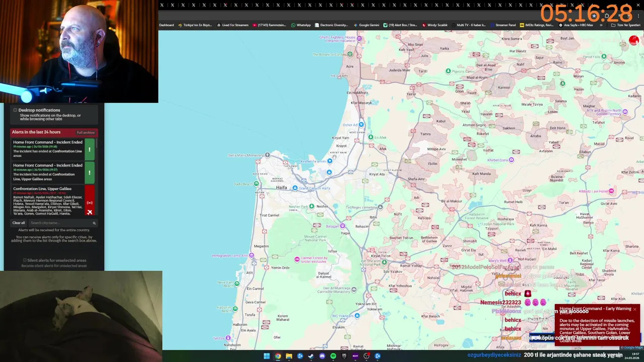Click the Botanical Garden marker near Acre
Image resolution: width=644 pixels, height=362 pixels.
click(x=350, y=54)
